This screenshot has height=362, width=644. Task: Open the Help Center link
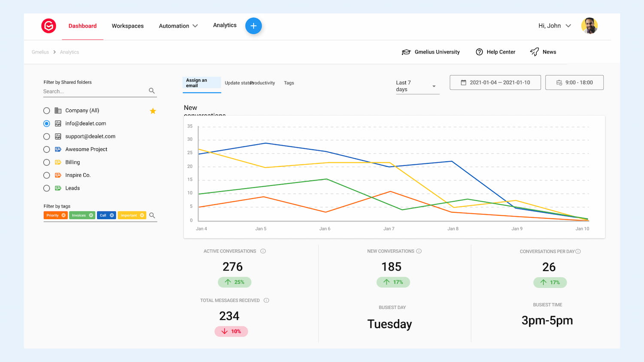(495, 52)
